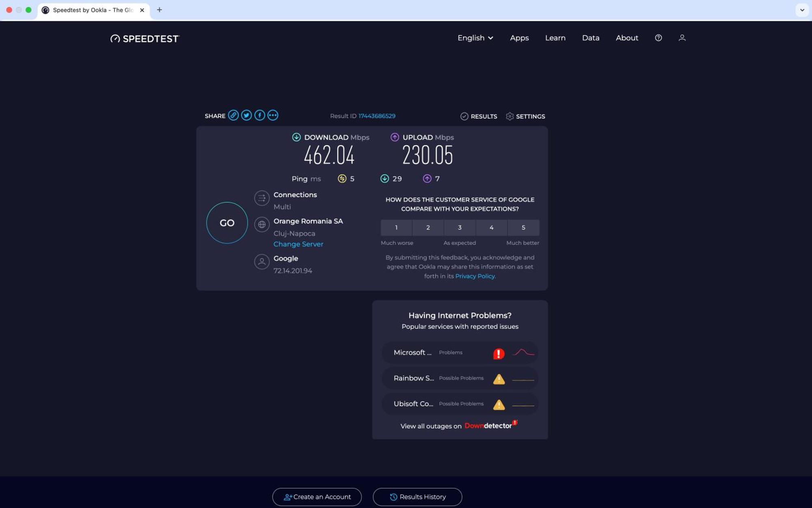812x508 pixels.
Task: Open the About menu
Action: (x=627, y=38)
